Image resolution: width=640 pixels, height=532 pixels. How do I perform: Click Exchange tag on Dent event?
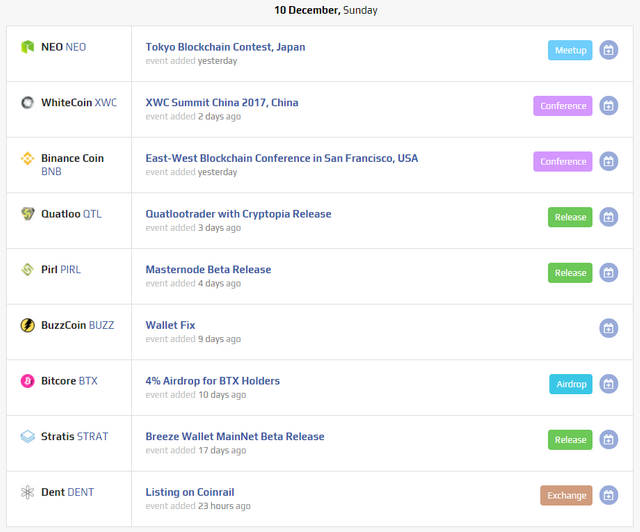[567, 495]
